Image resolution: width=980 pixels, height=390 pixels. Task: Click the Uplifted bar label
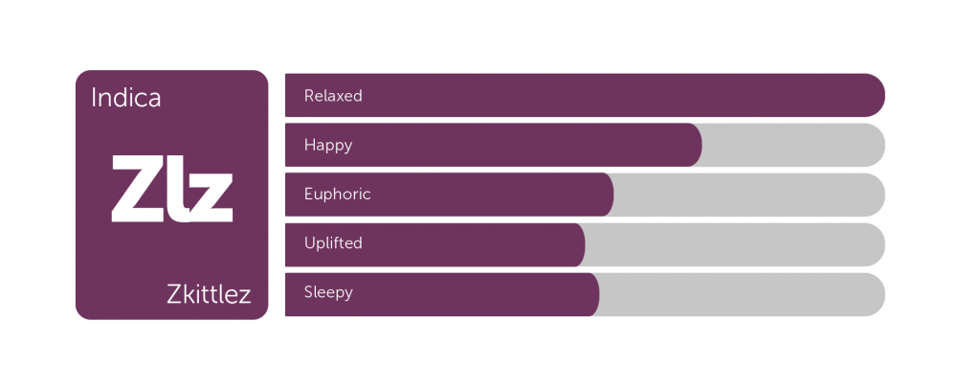coord(333,242)
